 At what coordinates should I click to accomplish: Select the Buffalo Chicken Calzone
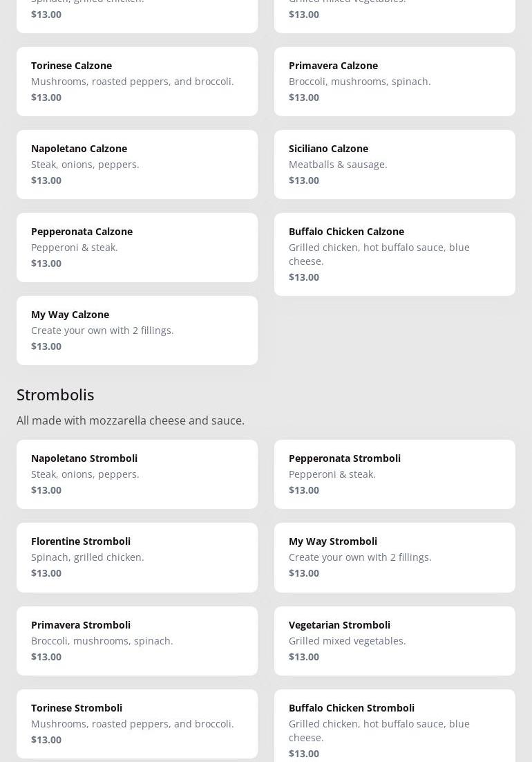tap(395, 254)
